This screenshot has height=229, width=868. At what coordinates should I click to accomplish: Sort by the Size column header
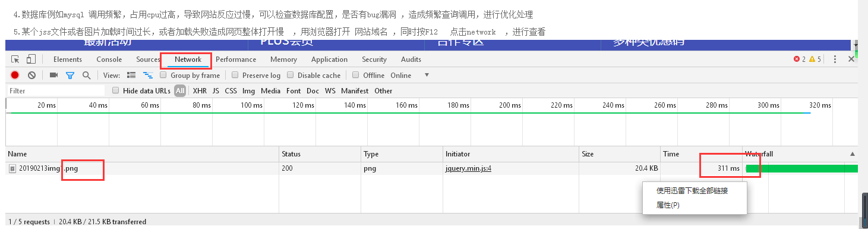[620, 154]
